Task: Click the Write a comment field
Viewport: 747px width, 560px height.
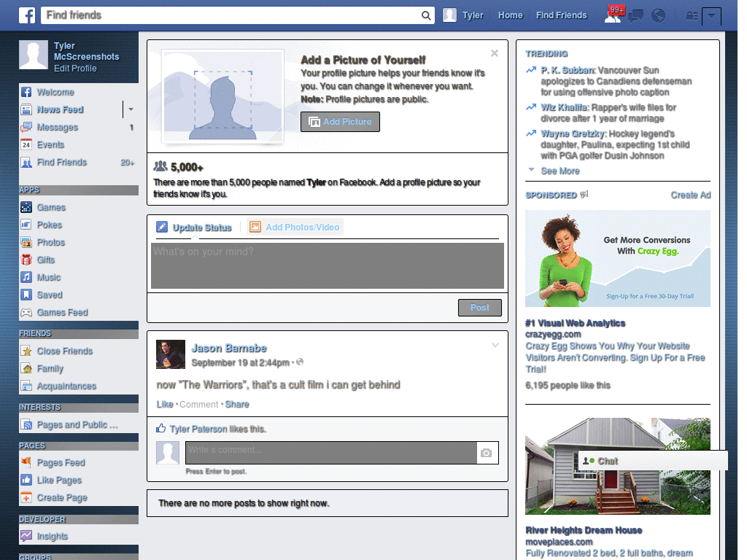Action: tap(331, 453)
